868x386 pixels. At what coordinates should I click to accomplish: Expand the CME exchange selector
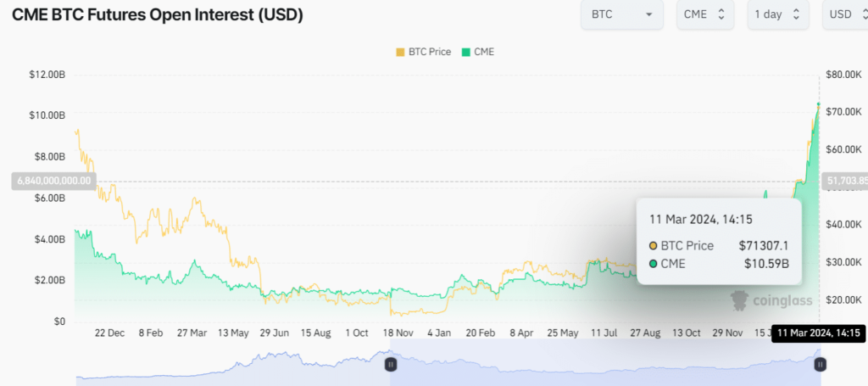(705, 14)
